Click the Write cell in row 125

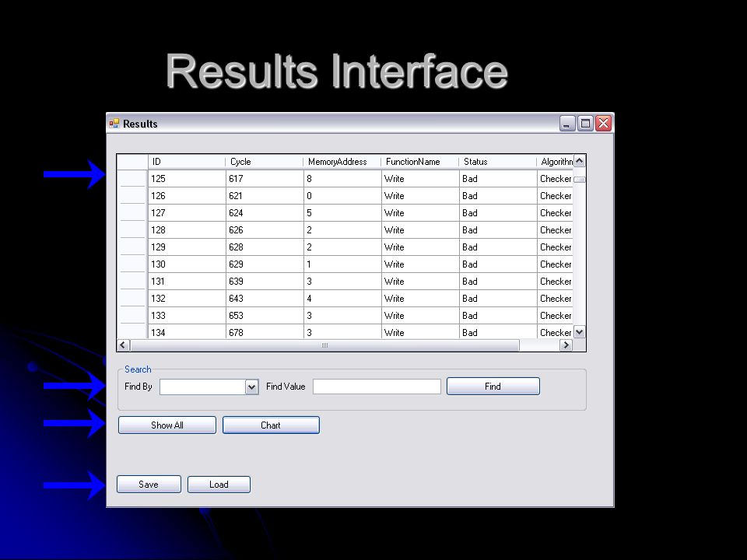(x=420, y=179)
